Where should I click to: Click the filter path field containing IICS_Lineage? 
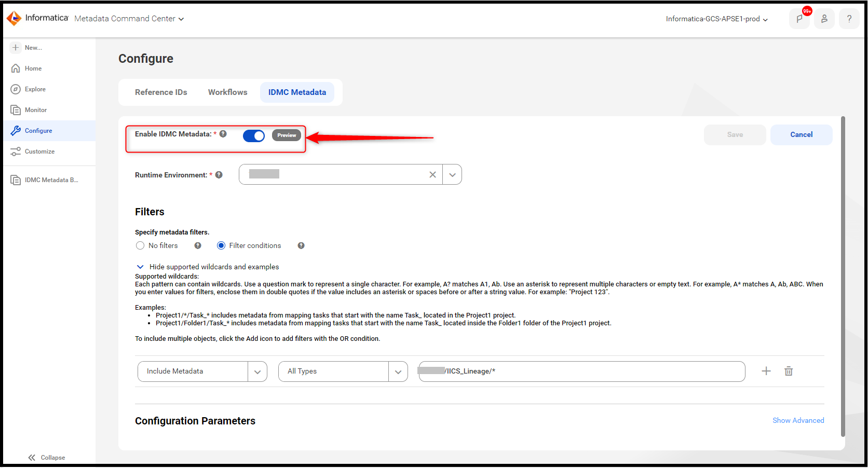[582, 371]
